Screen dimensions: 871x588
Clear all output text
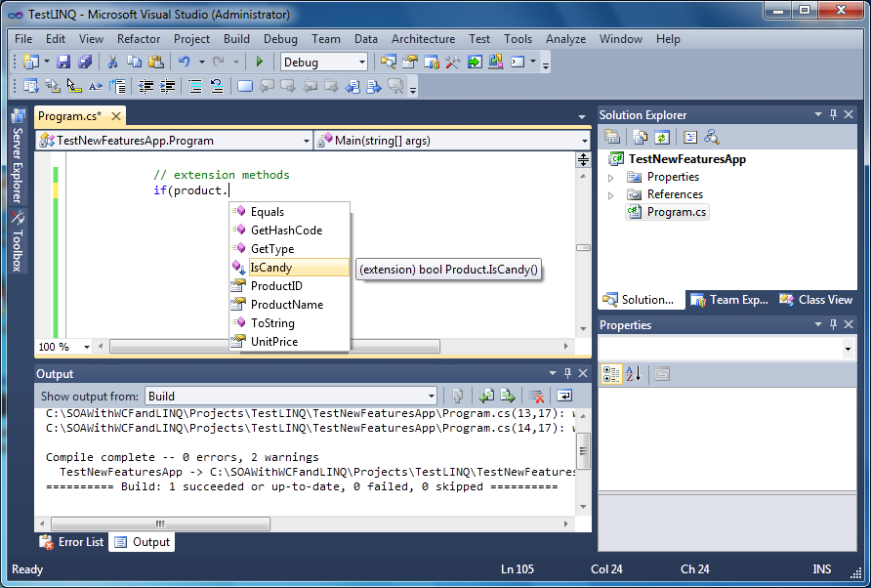[x=536, y=397]
